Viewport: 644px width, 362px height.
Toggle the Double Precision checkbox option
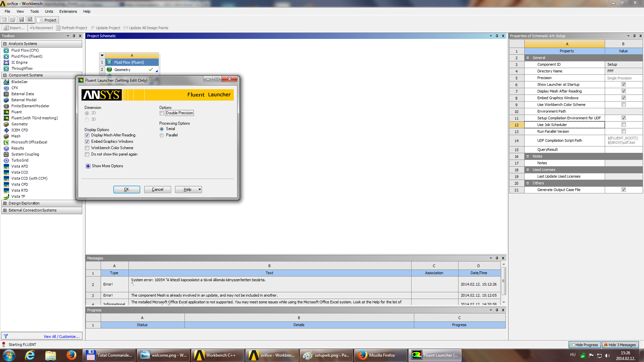pos(162,113)
